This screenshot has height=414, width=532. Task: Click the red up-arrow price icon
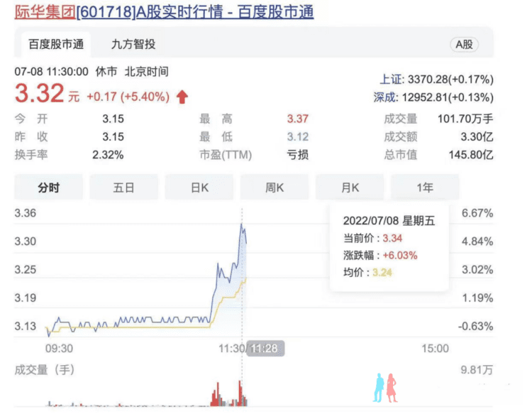coord(182,97)
